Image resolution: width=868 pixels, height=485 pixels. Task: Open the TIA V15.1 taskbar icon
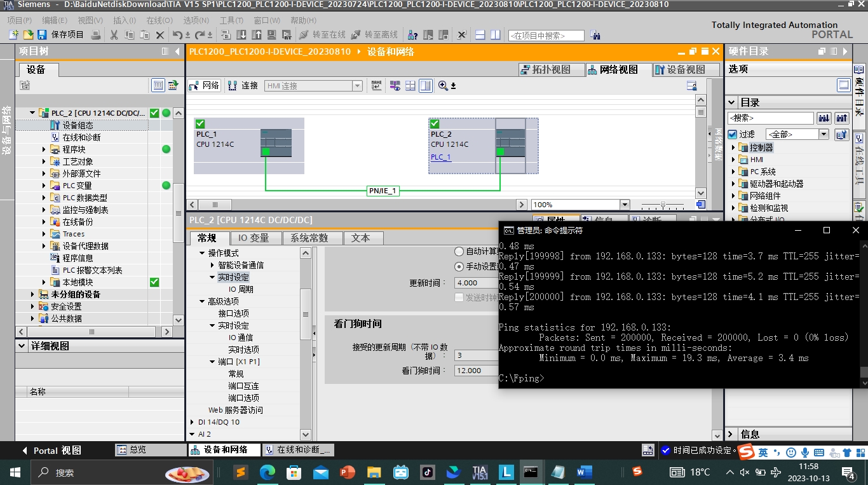pos(480,472)
